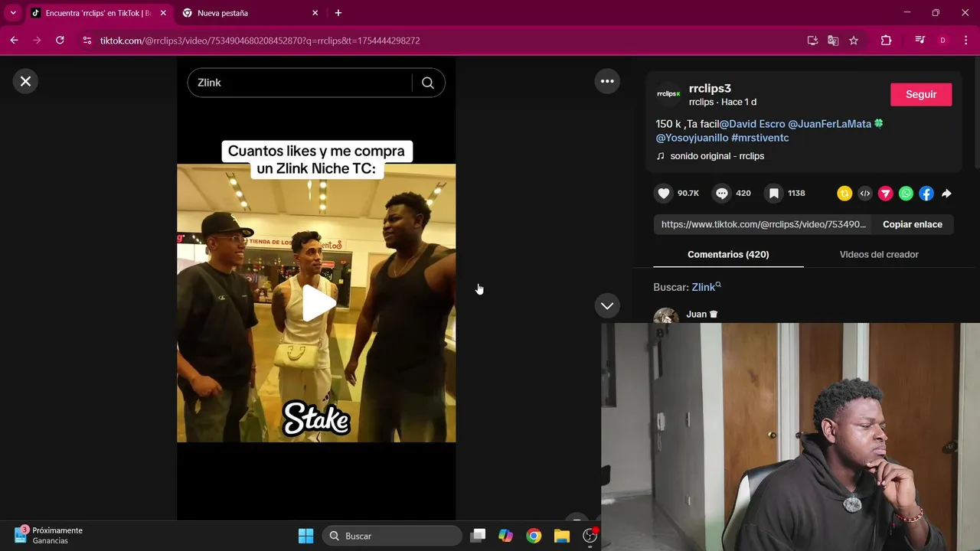Open the Chrome profile D avatar
Screen dimensions: 980x551
point(942,41)
